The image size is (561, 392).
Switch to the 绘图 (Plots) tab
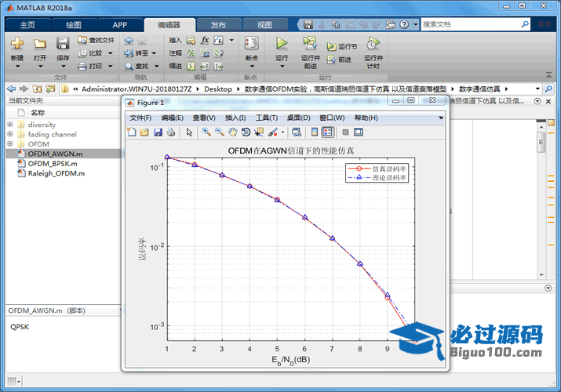(74, 24)
